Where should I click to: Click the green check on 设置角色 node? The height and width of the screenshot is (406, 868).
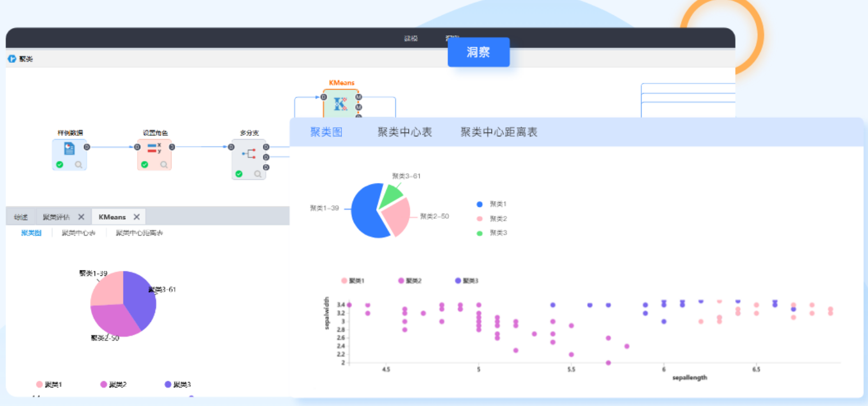(144, 165)
